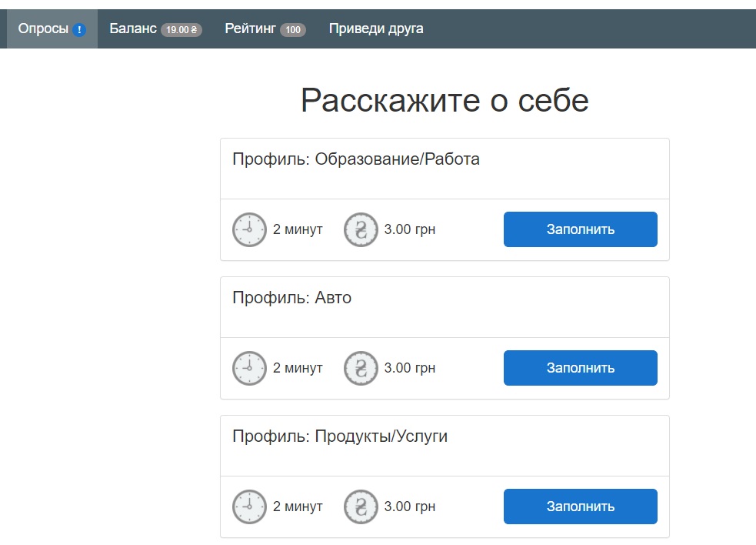Select the Профиль: Продукты/Услуги title
Image resolution: width=756 pixels, height=545 pixels.
click(340, 436)
